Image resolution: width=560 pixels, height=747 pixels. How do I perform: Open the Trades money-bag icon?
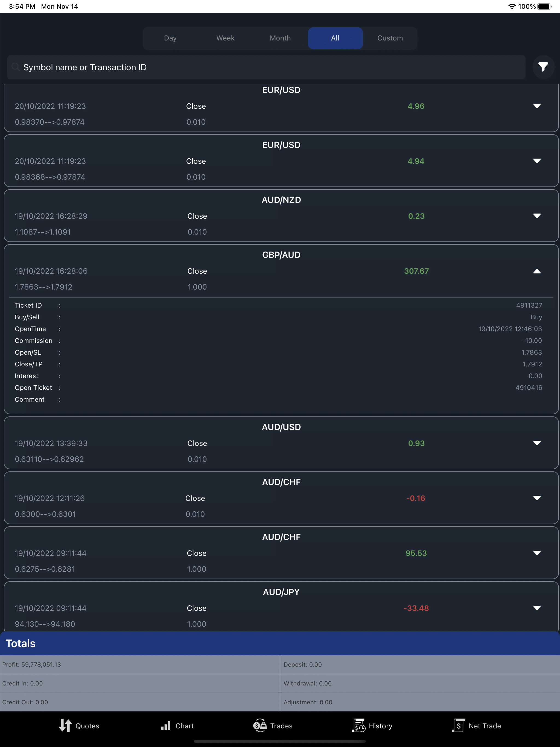point(260,725)
